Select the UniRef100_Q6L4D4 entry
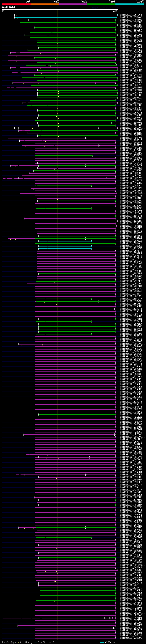Viewport: 146px width, 644px height. [x=131, y=93]
